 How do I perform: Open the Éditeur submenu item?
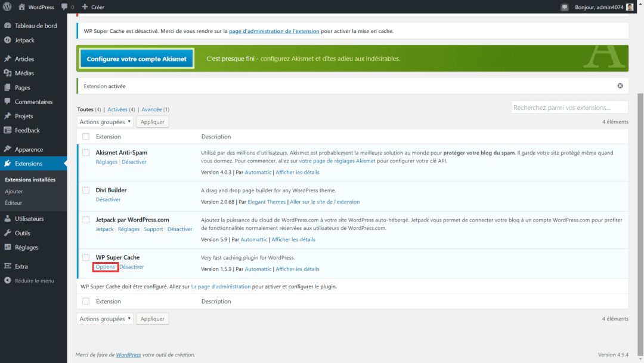[x=14, y=202]
